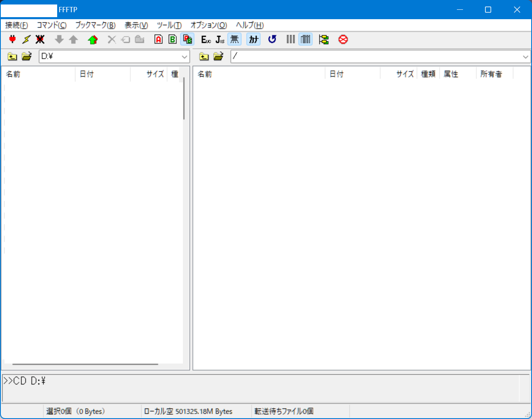Go up one folder in local pane

(x=13, y=56)
